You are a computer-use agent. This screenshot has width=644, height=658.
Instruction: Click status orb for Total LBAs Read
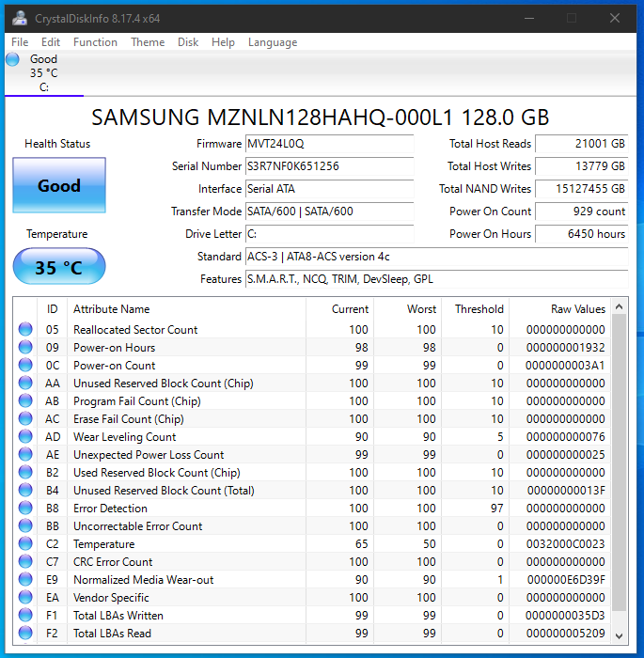tap(25, 633)
